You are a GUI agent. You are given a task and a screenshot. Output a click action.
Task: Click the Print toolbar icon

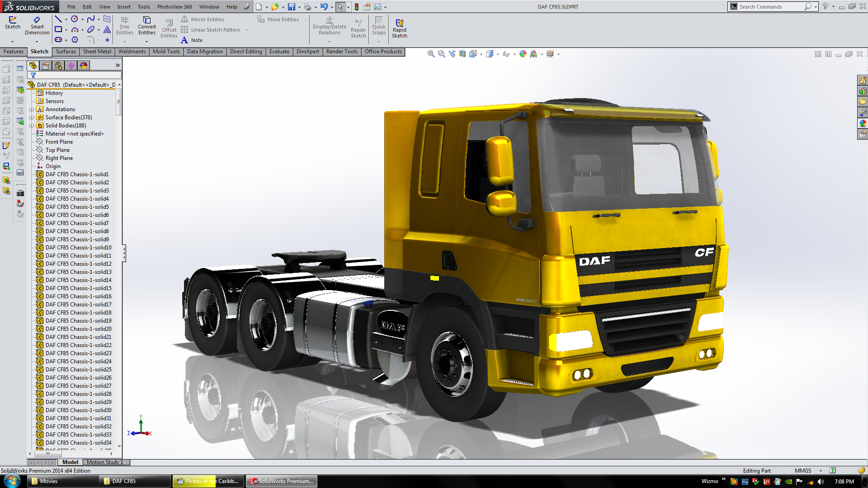point(308,7)
